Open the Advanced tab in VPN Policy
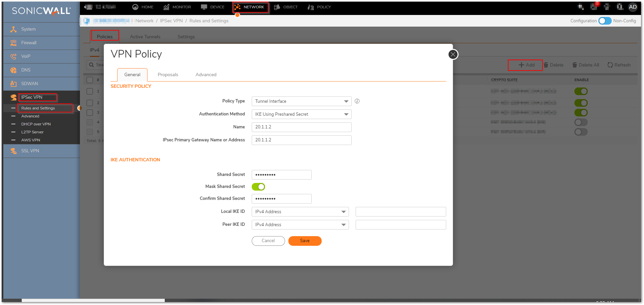This screenshot has height=305, width=644. click(x=206, y=75)
